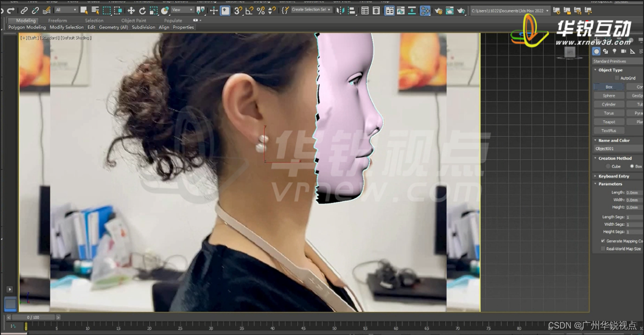Open the Layer Explorer icon
The width and height of the screenshot is (644, 335).
pyautogui.click(x=376, y=10)
